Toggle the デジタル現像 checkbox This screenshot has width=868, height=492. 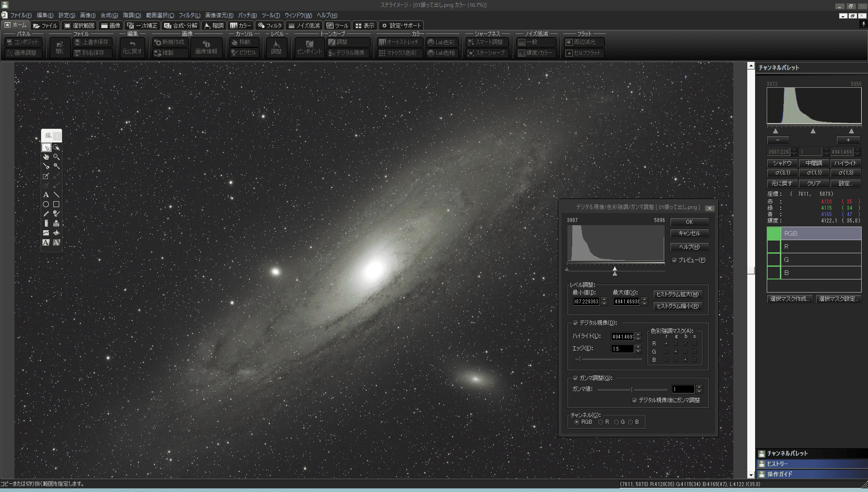[576, 323]
